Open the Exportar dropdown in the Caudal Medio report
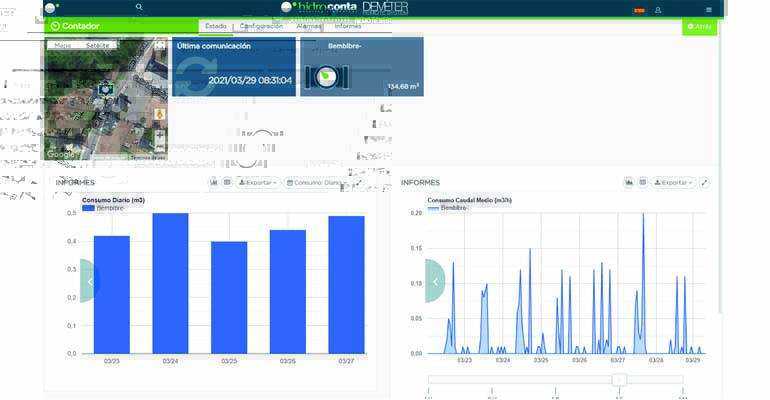770x400 pixels. point(674,183)
